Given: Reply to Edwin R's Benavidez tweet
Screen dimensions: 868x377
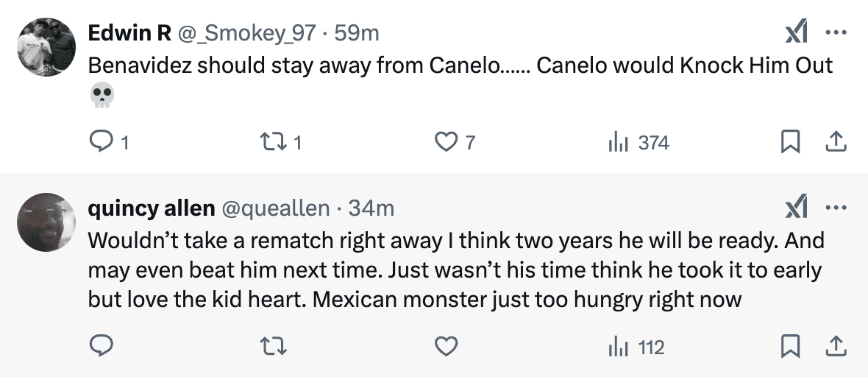Looking at the screenshot, I should (100, 142).
